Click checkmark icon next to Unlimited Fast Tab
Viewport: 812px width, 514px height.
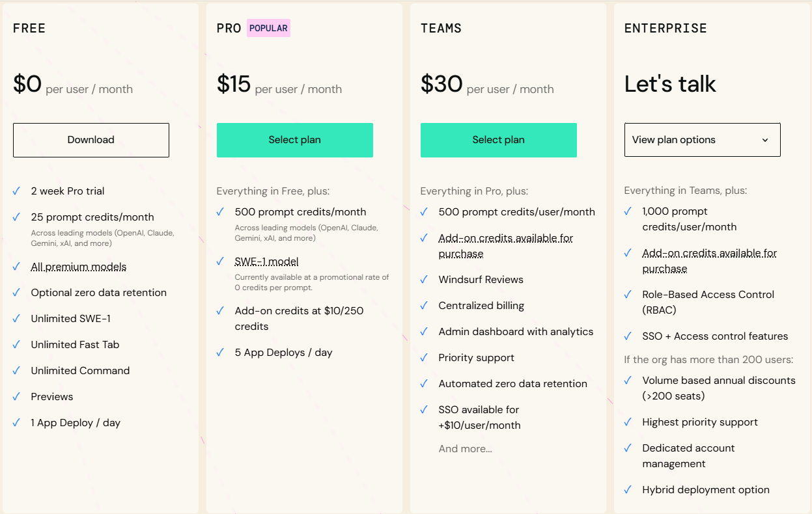click(16, 345)
